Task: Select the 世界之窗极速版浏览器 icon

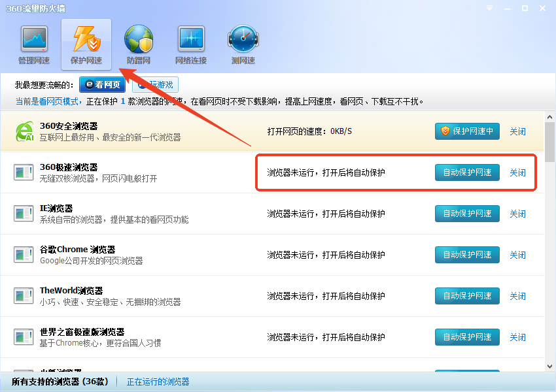Action: pos(24,337)
